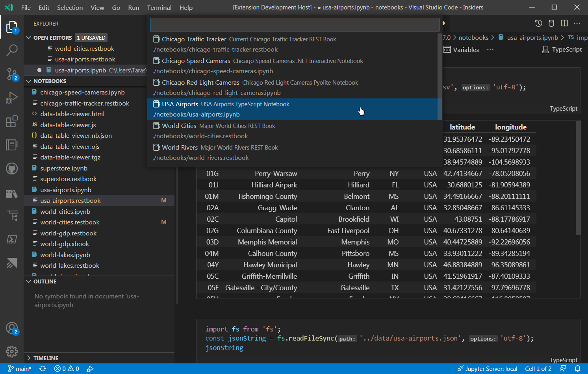Open the Source Control view icon

[x=12, y=74]
